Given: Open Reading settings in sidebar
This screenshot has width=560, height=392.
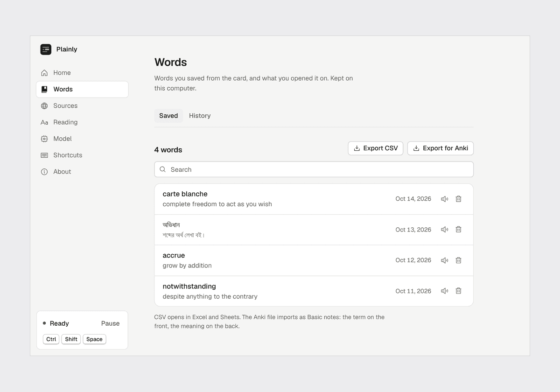Looking at the screenshot, I should click(x=82, y=122).
